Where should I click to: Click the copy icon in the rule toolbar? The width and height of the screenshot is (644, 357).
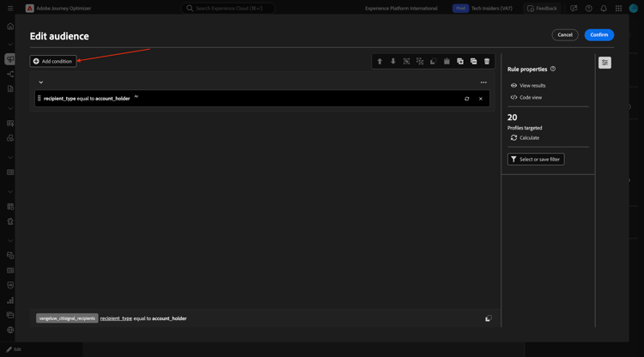click(x=433, y=61)
